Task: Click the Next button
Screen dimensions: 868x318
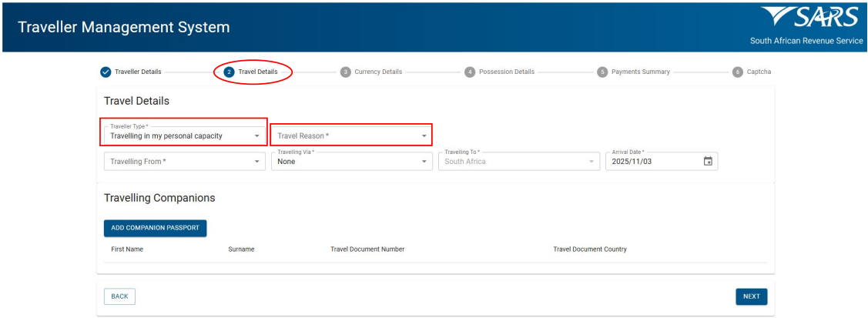Action: pos(751,296)
